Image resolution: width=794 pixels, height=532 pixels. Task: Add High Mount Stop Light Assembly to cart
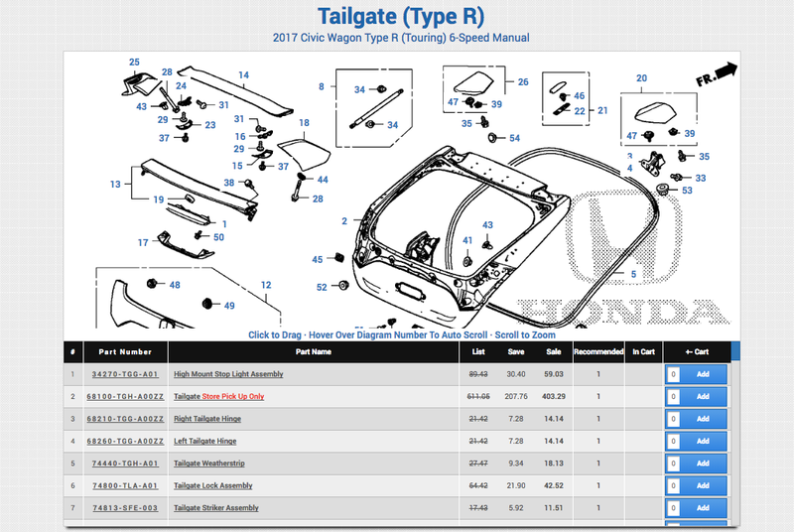(x=703, y=374)
